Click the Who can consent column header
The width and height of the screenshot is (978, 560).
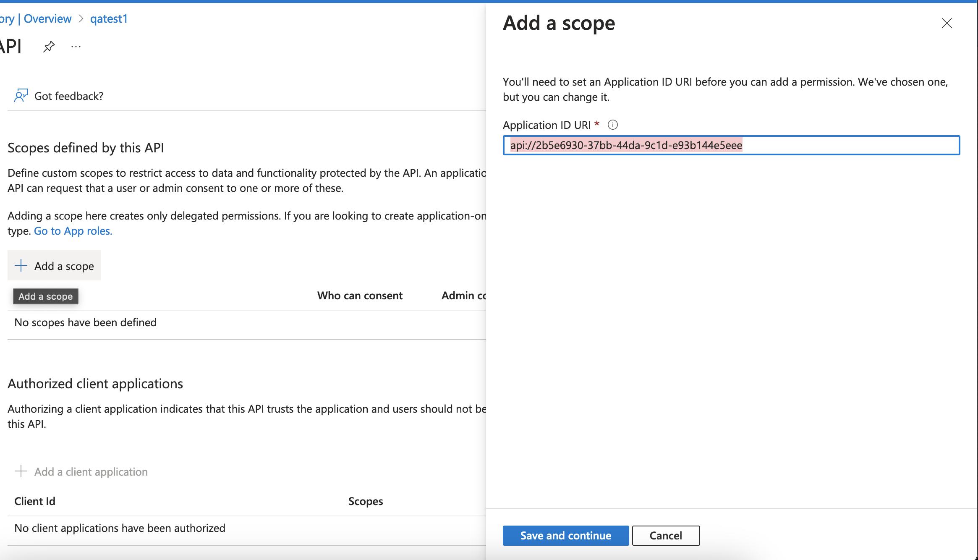coord(360,295)
